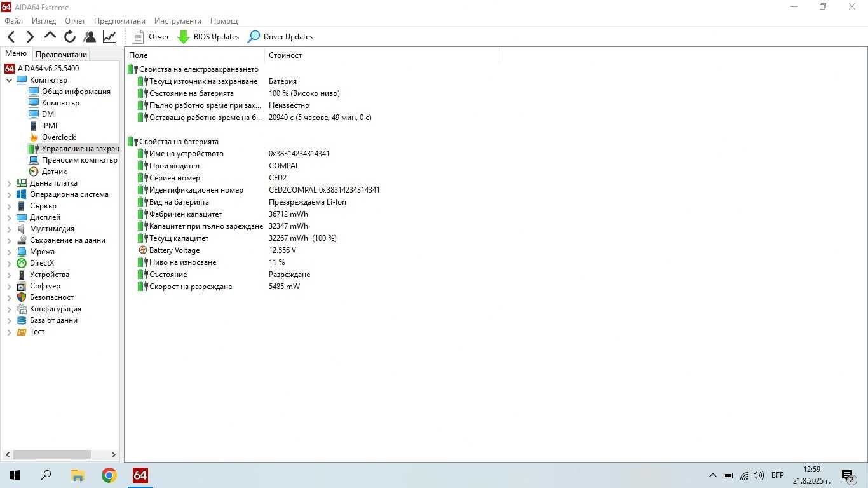Click the sidebar horizontal scrollbar right arrow
The height and width of the screenshot is (488, 868).
tap(114, 455)
